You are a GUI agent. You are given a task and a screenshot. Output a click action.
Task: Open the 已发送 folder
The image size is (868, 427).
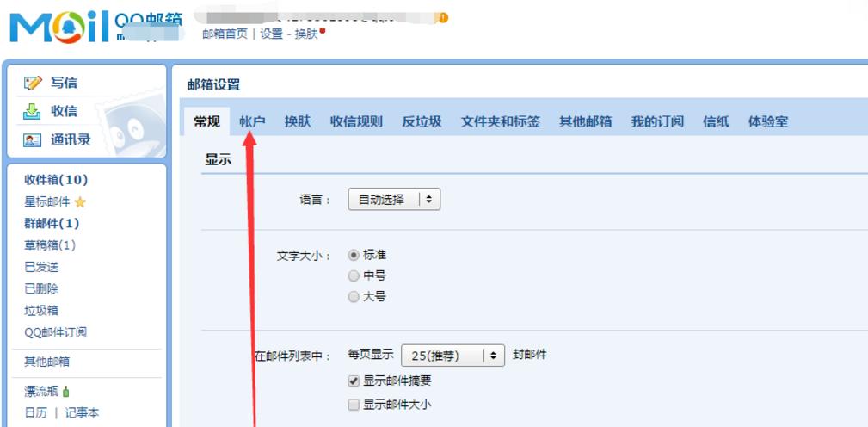pyautogui.click(x=41, y=267)
